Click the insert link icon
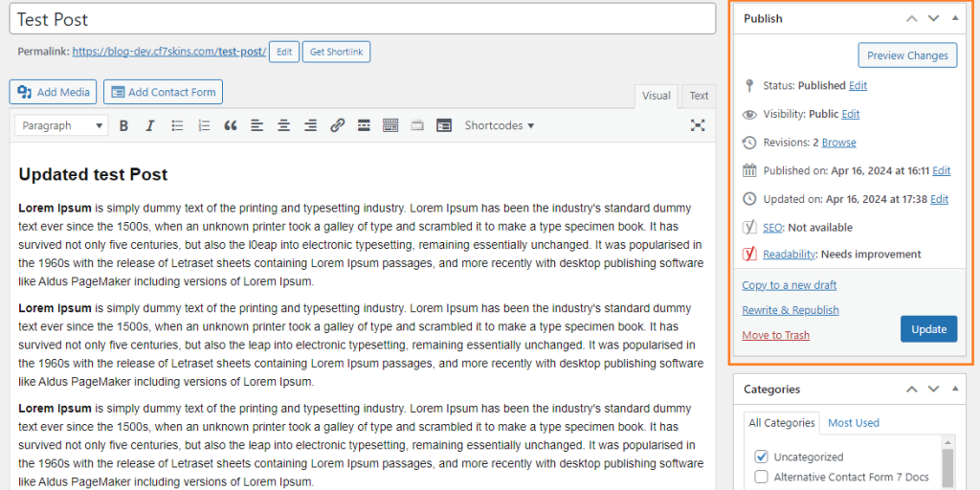The height and width of the screenshot is (490, 980). [337, 125]
